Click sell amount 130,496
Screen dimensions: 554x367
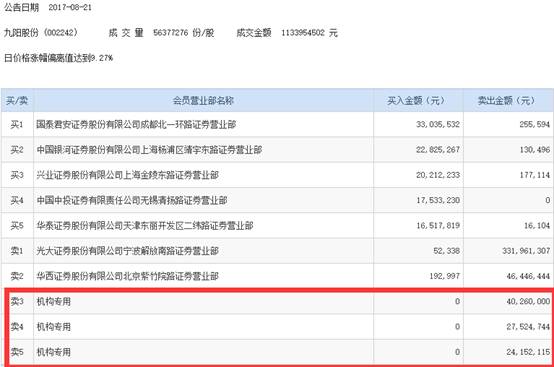[535, 150]
